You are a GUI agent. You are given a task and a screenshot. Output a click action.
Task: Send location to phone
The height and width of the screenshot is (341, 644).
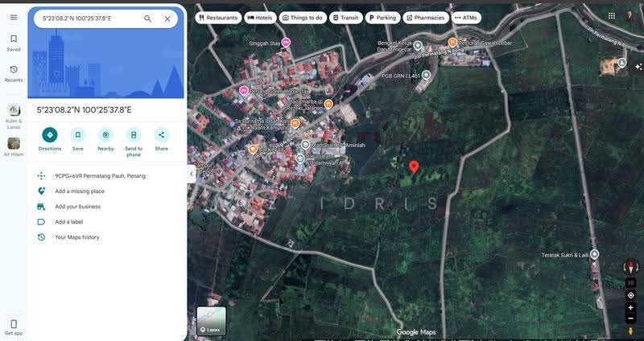tap(134, 142)
